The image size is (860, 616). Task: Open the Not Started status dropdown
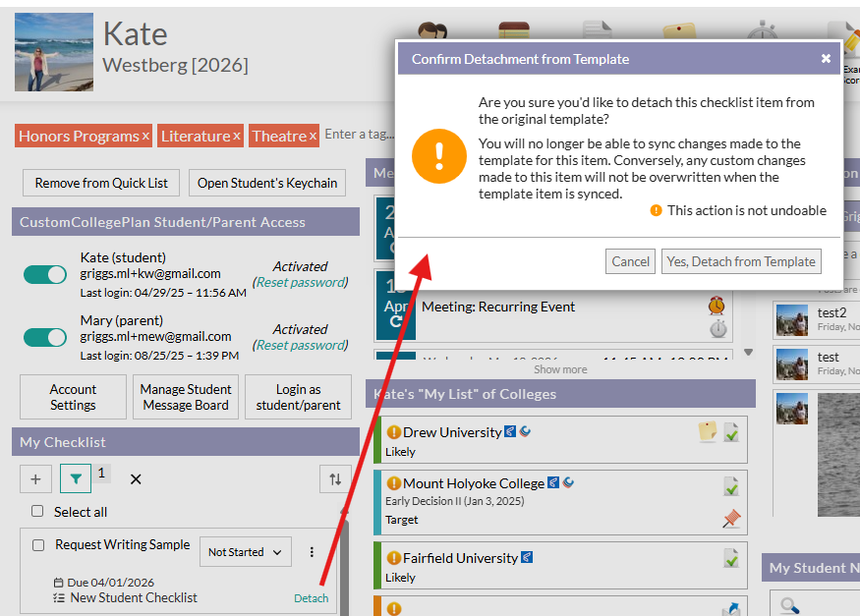pos(245,552)
